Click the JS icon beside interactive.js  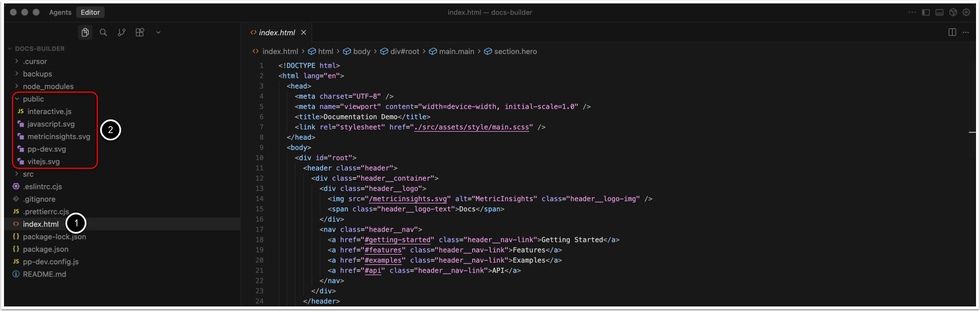[20, 111]
